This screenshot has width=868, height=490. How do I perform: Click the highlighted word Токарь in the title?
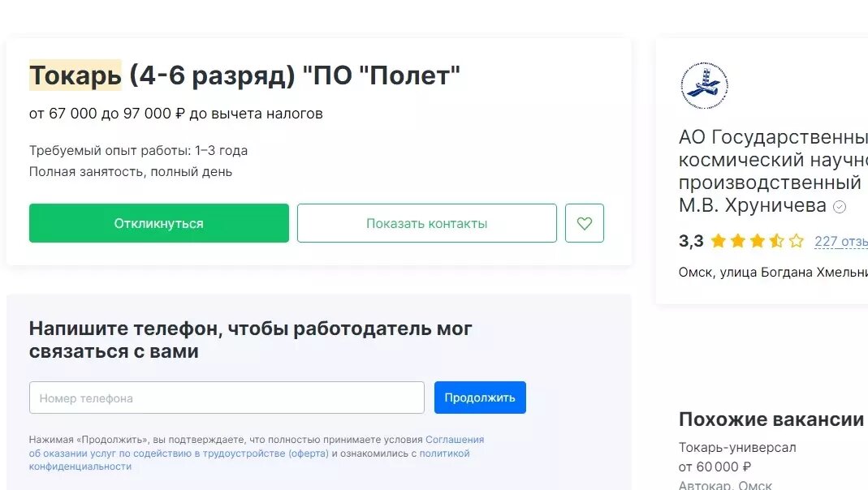click(x=74, y=75)
